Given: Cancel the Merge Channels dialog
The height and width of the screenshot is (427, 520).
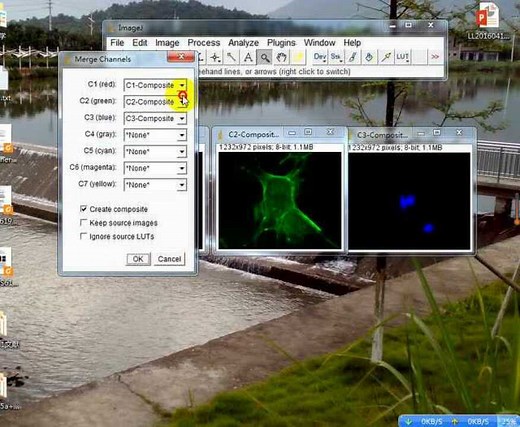Looking at the screenshot, I should click(x=169, y=259).
